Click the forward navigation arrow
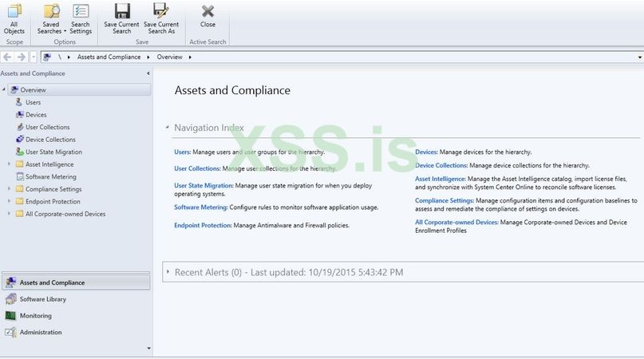644x359 pixels. click(22, 57)
